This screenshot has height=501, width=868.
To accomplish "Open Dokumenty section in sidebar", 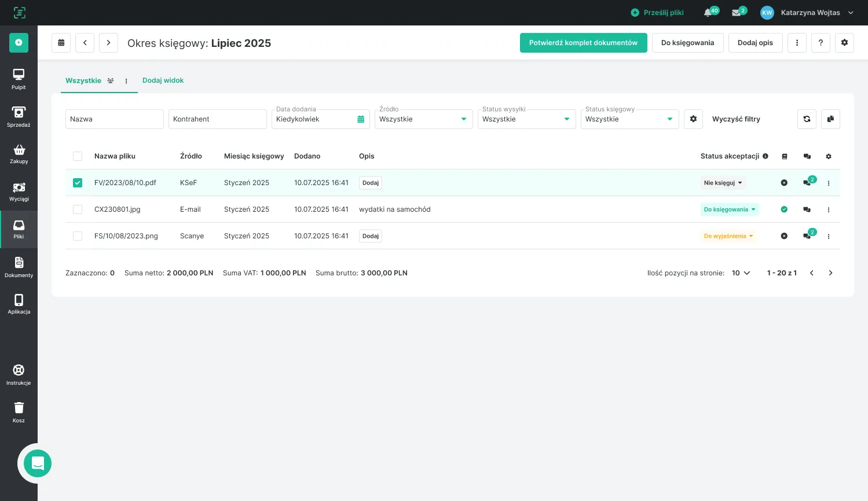I will tap(19, 267).
